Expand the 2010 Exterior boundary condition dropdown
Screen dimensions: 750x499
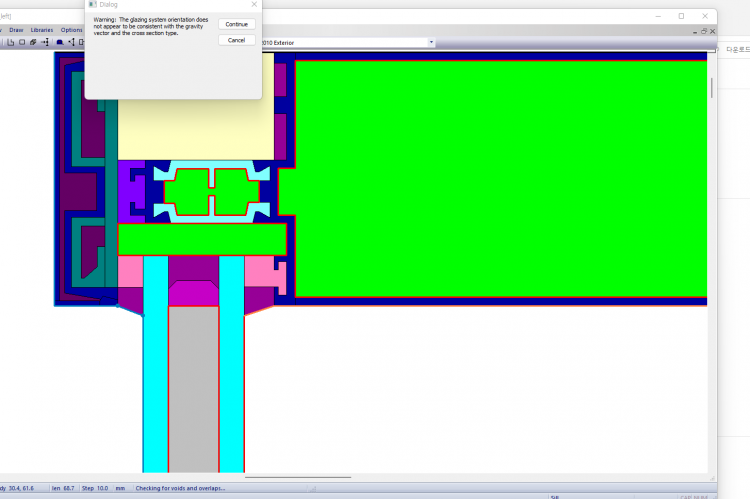(431, 42)
